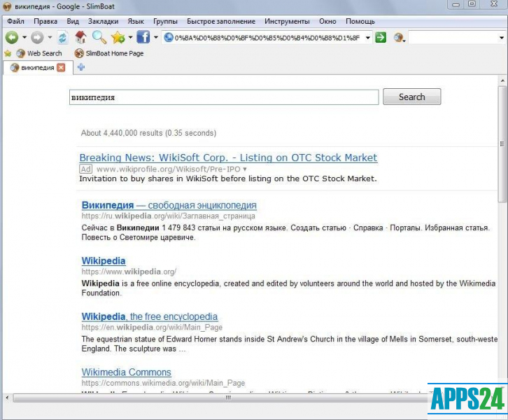Click URL text https://ru.wikipedia.org/wiki/Заглавная_страница

click(x=168, y=216)
